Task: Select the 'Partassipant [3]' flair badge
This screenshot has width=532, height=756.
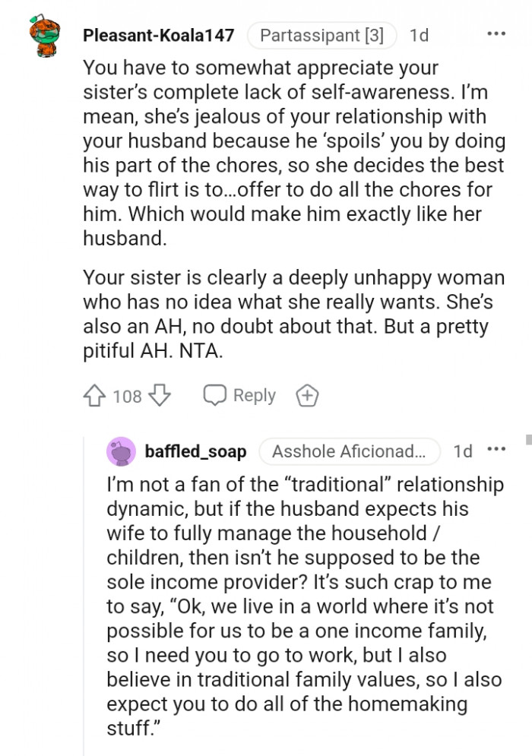Action: pos(321,35)
